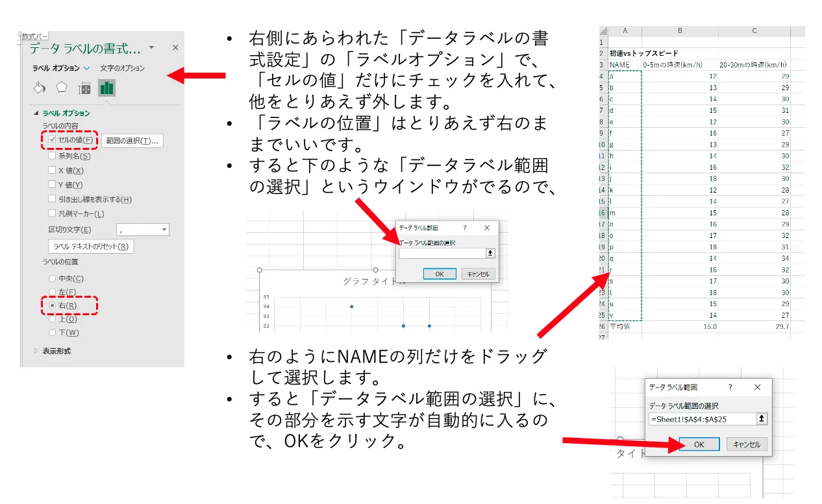Close the データ ラベルの書式設定 pane with X

point(175,48)
